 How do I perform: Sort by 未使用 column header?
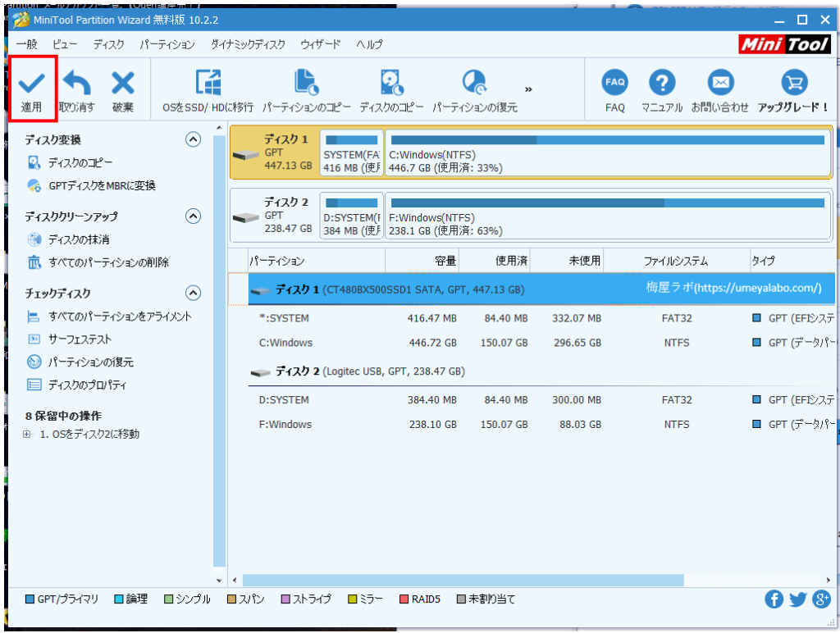point(567,261)
